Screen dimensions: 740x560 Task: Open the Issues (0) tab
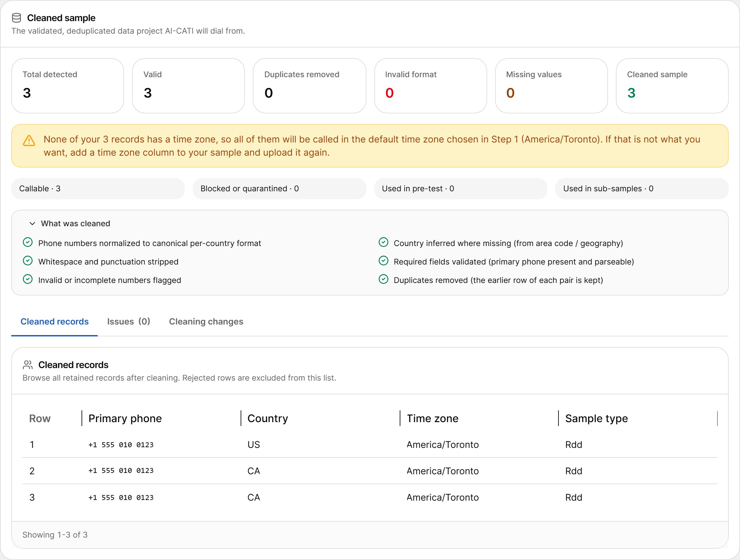[x=128, y=322]
